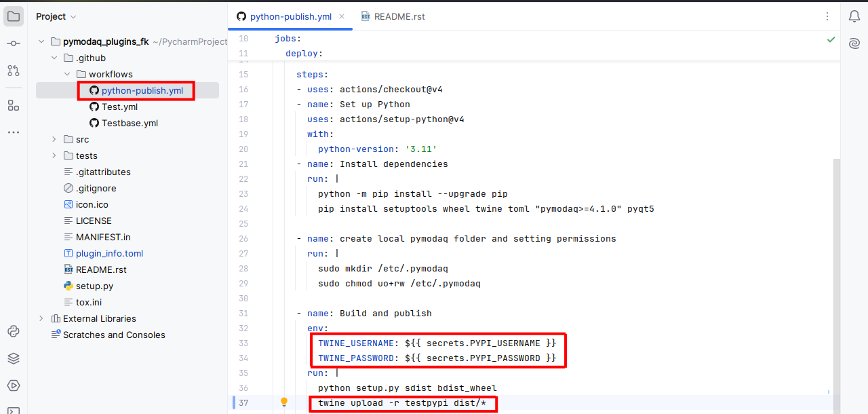Open the Notifications bell icon

coord(854,16)
